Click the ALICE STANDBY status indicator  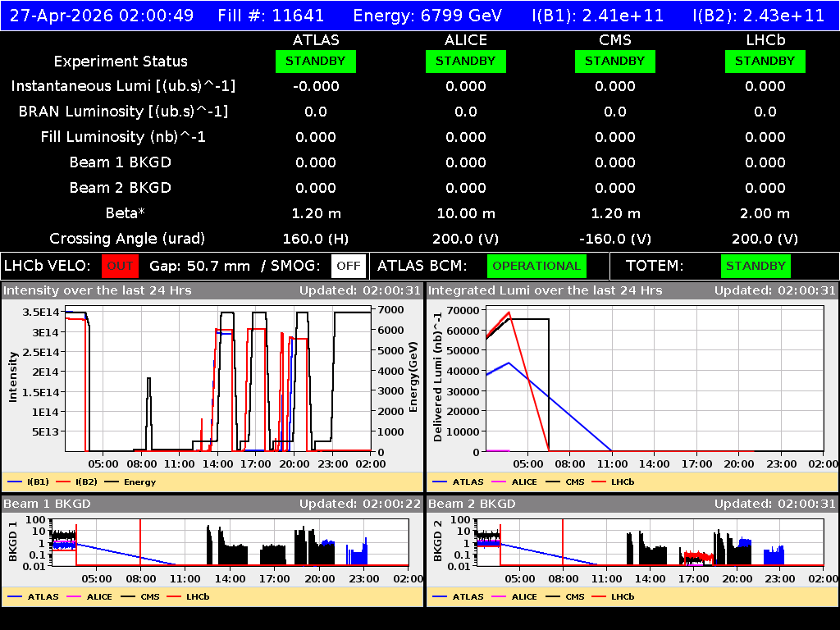[x=466, y=61]
